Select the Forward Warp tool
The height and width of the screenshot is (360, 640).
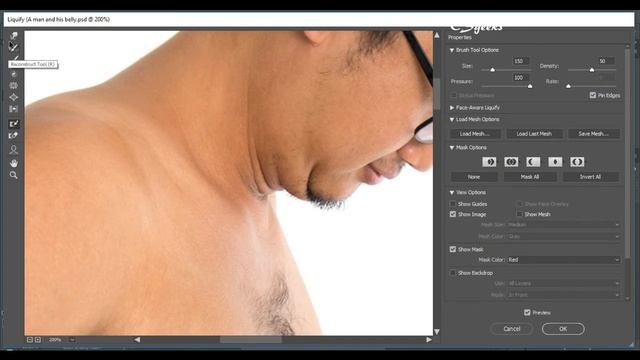click(13, 36)
